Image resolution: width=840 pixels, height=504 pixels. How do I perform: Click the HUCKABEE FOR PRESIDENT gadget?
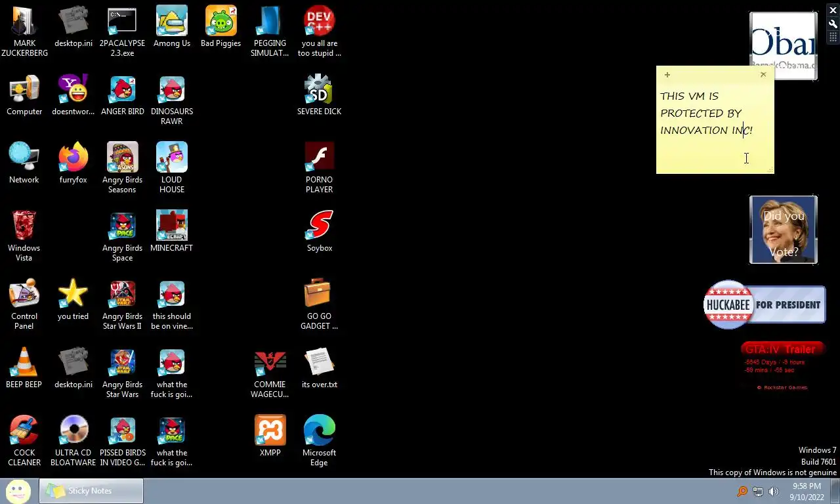765,304
